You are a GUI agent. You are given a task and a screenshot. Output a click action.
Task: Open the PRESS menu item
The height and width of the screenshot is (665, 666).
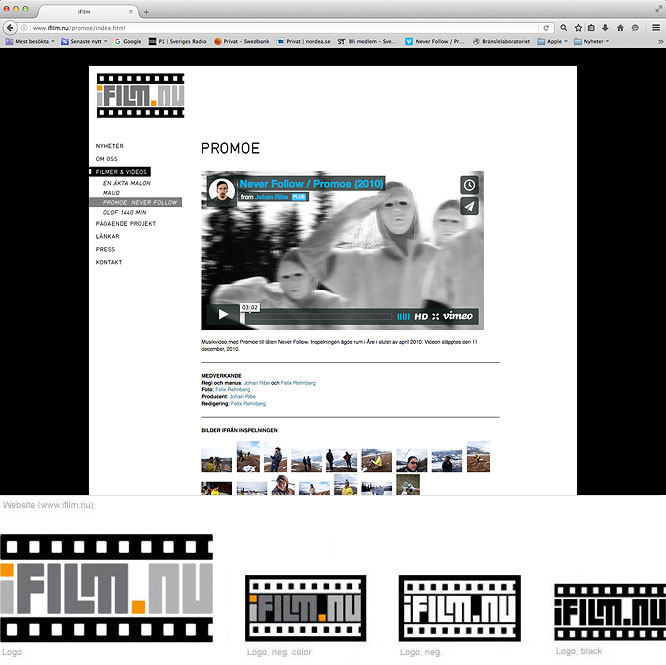point(105,249)
